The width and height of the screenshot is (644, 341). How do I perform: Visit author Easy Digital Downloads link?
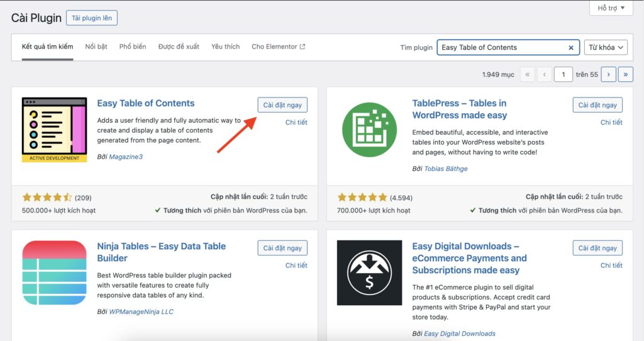(460, 333)
